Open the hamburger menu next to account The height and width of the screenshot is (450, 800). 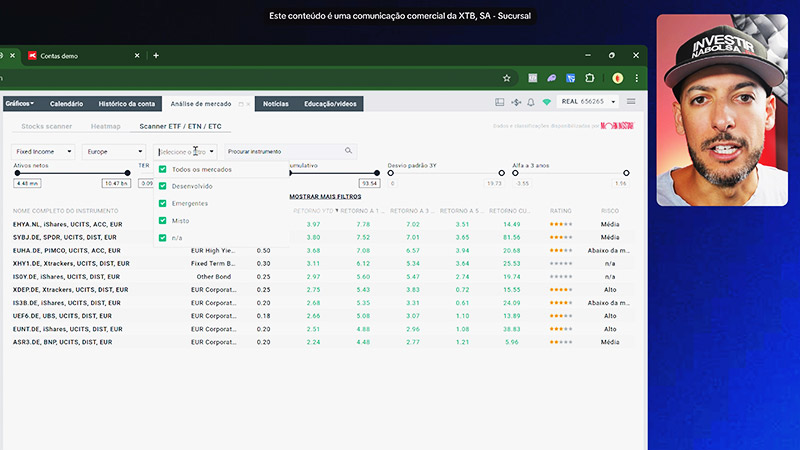[x=631, y=102]
